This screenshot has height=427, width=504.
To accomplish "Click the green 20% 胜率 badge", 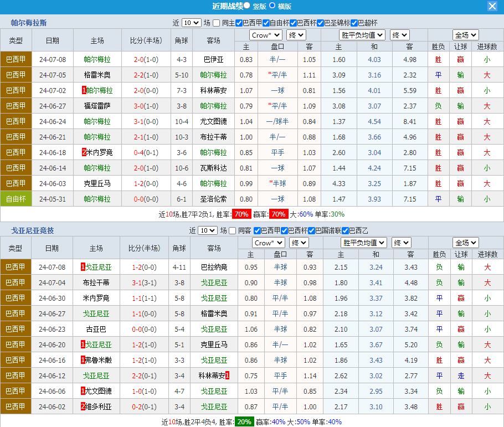I will 244,422.
